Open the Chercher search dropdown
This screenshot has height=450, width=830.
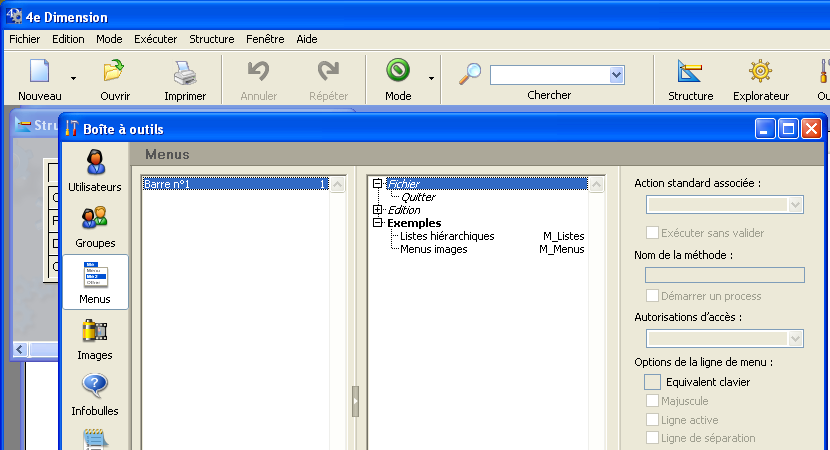coord(616,75)
